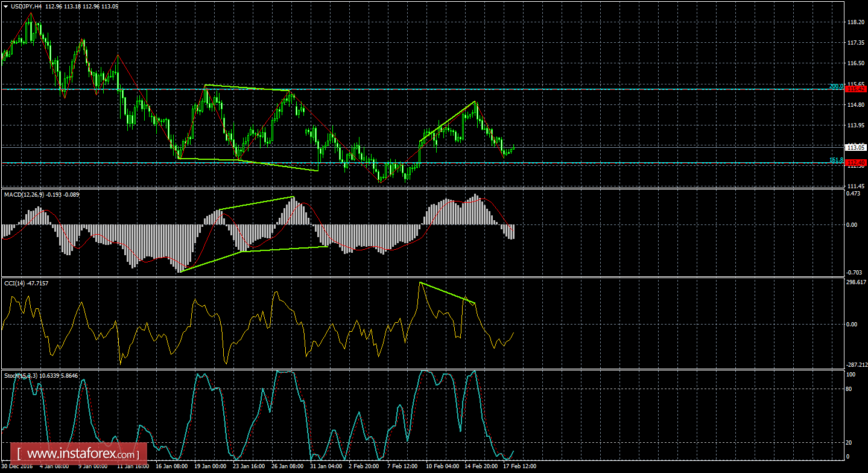Select the red support level 112.40
This screenshot has height=473, width=868.
[x=856, y=163]
